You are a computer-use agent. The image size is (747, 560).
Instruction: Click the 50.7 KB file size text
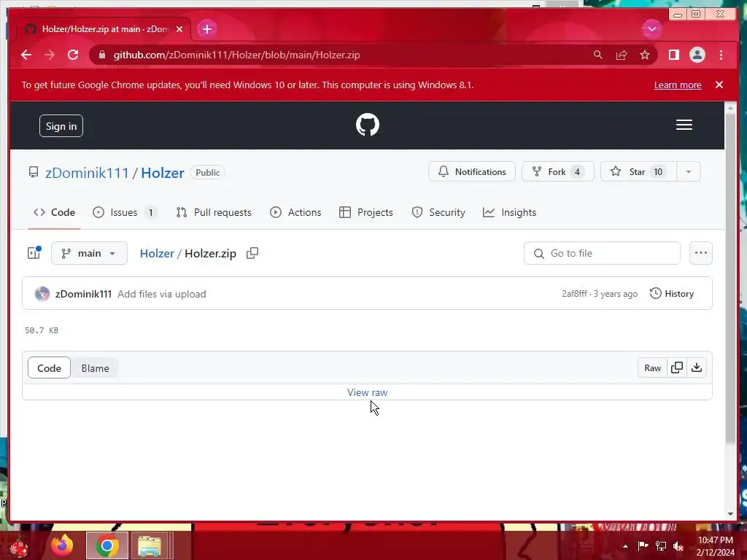pos(42,330)
